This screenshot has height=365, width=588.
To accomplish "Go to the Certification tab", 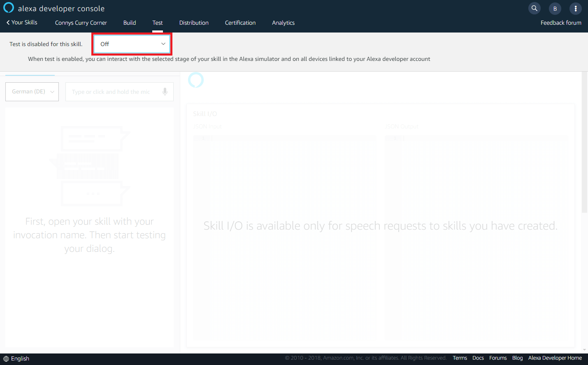I will tap(240, 23).
